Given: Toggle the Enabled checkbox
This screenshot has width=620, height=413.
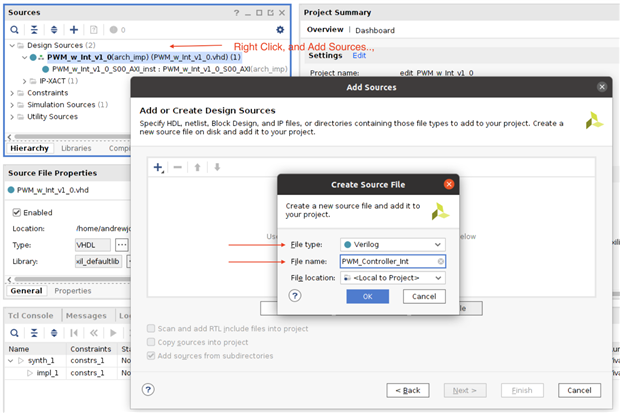Looking at the screenshot, I should [17, 212].
